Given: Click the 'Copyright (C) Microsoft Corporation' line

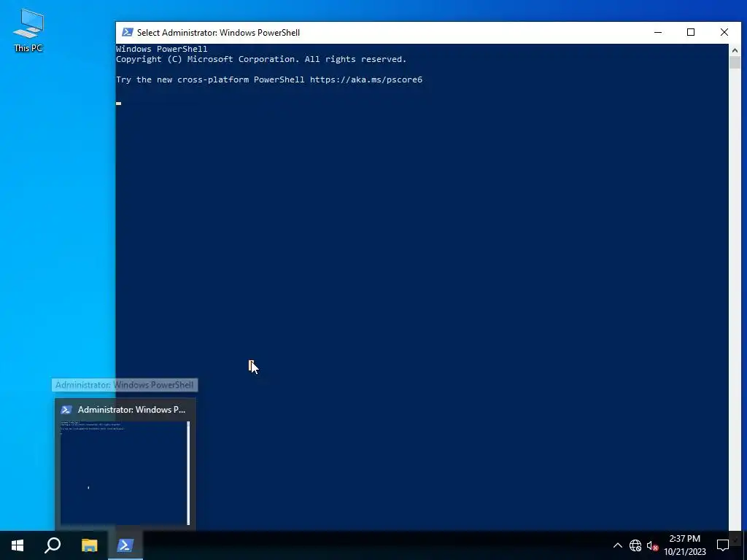Looking at the screenshot, I should pyautogui.click(x=261, y=59).
